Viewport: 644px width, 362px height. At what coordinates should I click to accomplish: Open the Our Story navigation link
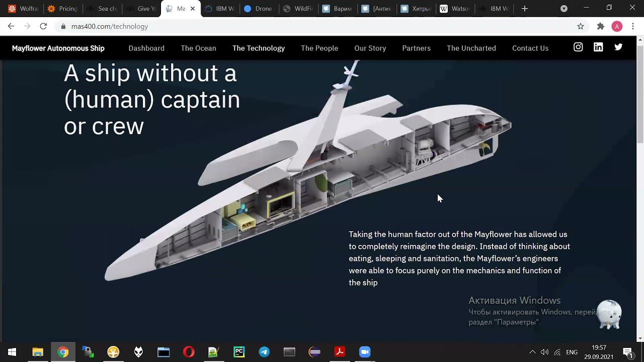tap(370, 48)
